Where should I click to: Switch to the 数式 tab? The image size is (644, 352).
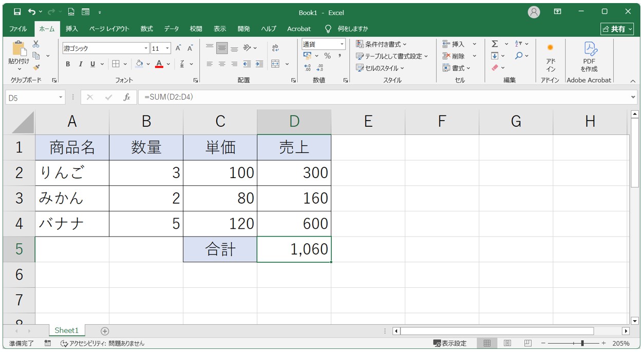pyautogui.click(x=147, y=29)
